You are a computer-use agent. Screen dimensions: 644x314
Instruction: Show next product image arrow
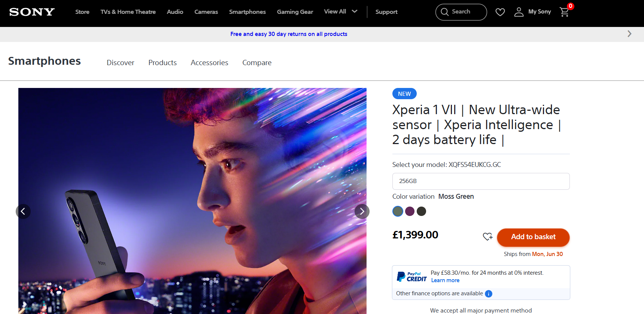362,211
